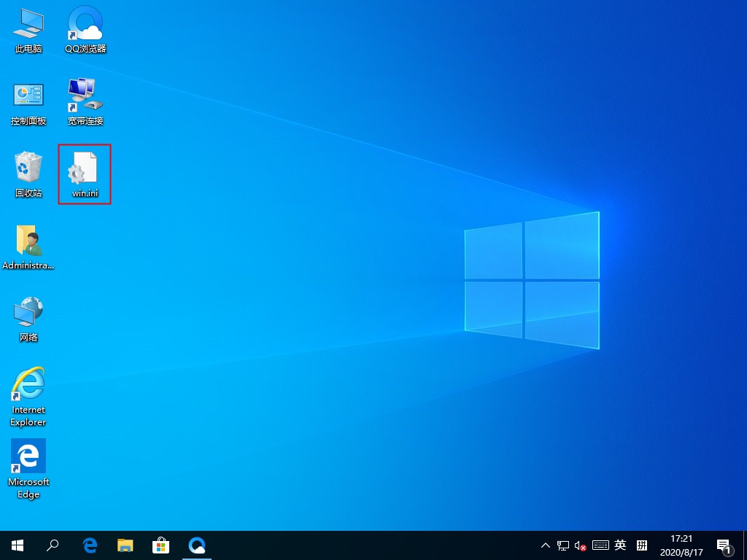Viewport: 747px width, 560px height.
Task: Launch QQ浏览器 from the desktop
Action: pos(84,28)
